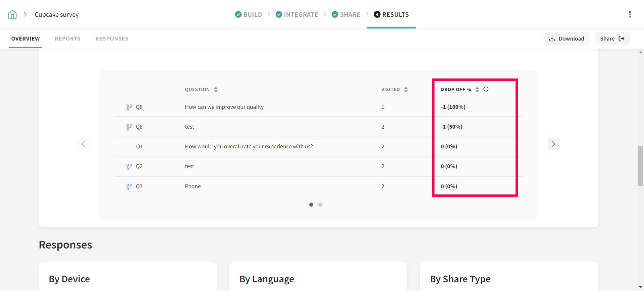Go to the previous carousel slide arrow
Image resolution: width=644 pixels, height=291 pixels.
[83, 144]
